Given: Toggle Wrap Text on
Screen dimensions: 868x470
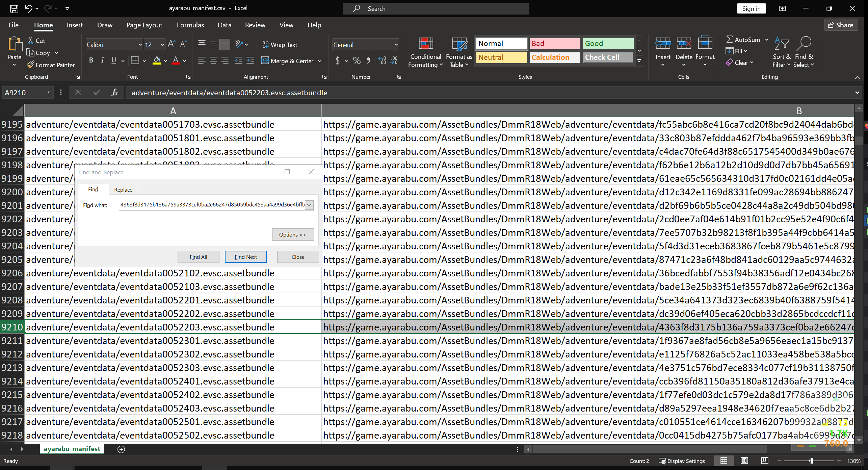Looking at the screenshot, I should pyautogui.click(x=280, y=45).
